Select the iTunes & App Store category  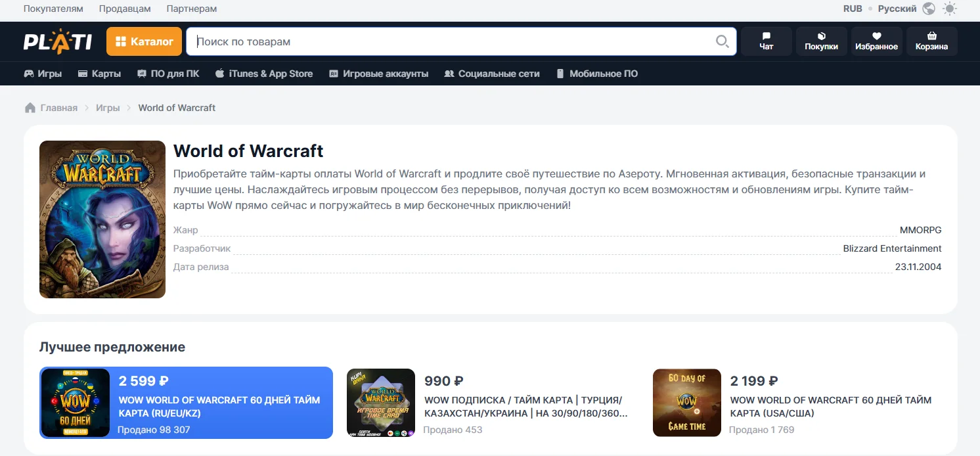[264, 74]
